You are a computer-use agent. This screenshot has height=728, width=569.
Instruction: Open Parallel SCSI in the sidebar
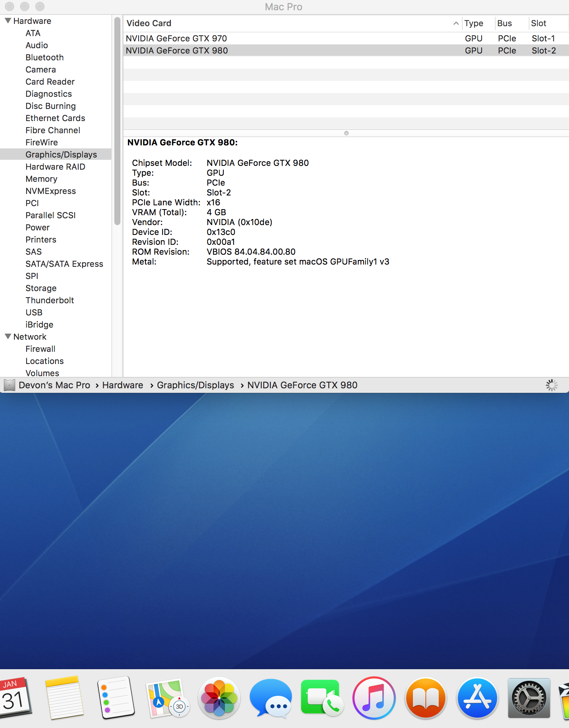[x=51, y=215]
